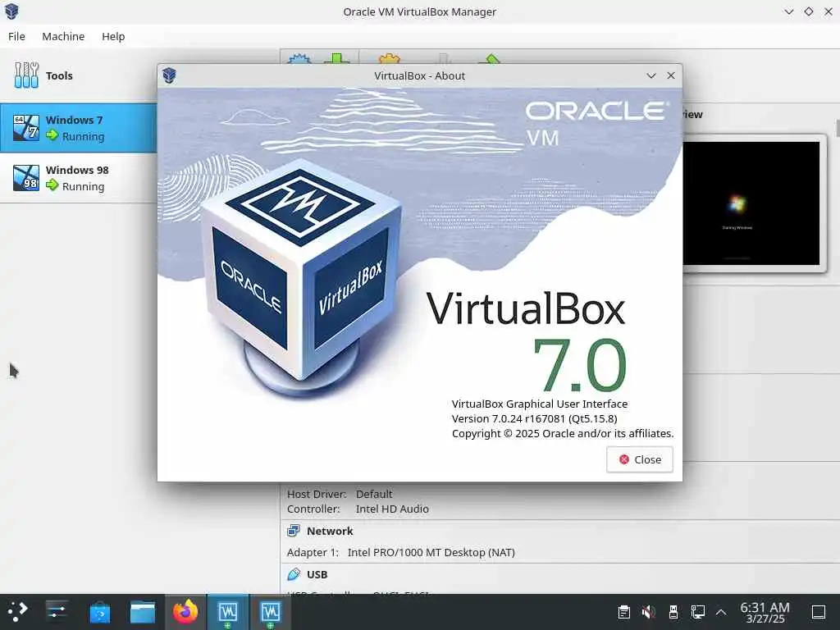Screen dimensions: 840x630
Task: Click the VirtualBox icon in the About title bar
Action: (169, 75)
